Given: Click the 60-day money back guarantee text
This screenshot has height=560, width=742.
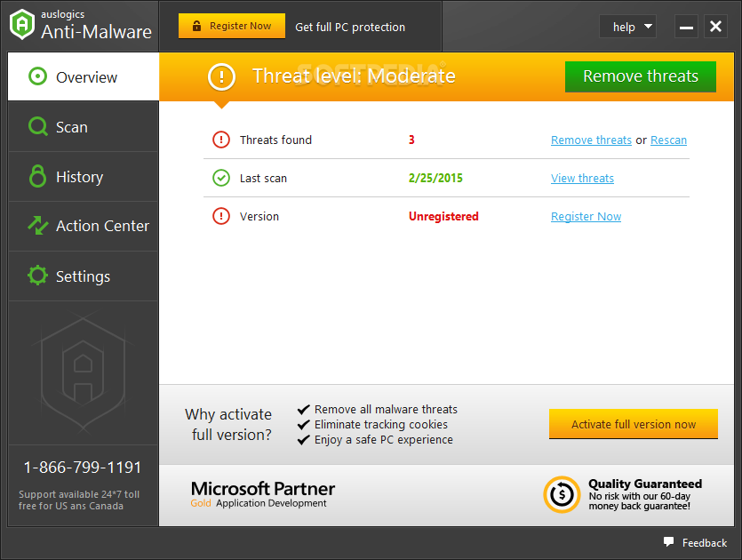Looking at the screenshot, I should coord(639,500).
